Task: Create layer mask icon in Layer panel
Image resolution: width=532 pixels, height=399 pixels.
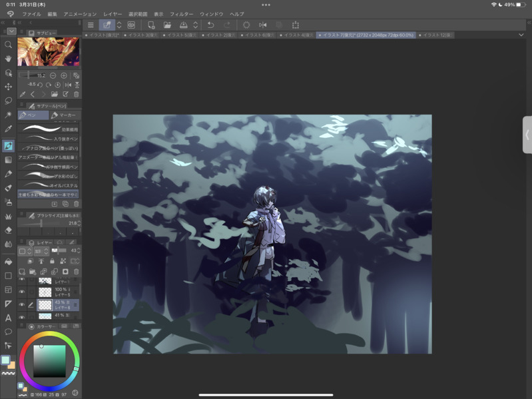Action: 65,272
